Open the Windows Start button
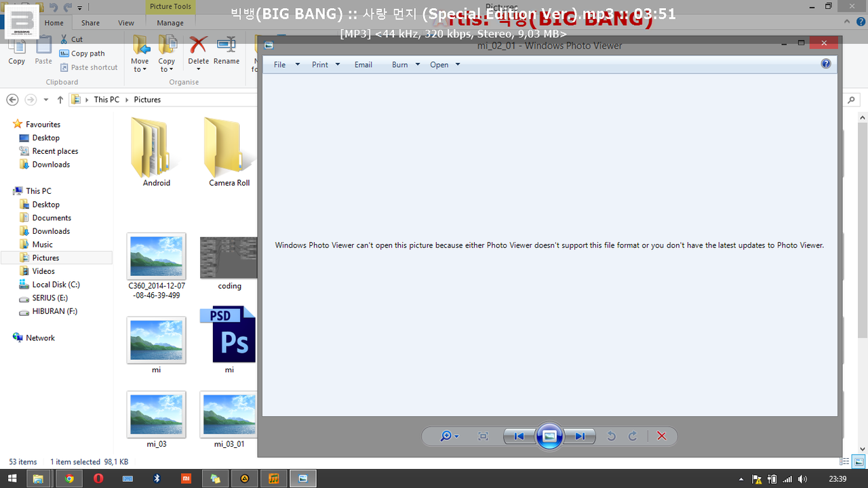This screenshot has height=488, width=868. 12,479
